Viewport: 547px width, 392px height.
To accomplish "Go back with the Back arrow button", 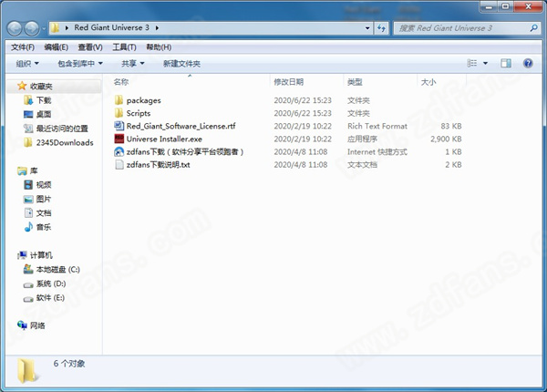I will 15,28.
